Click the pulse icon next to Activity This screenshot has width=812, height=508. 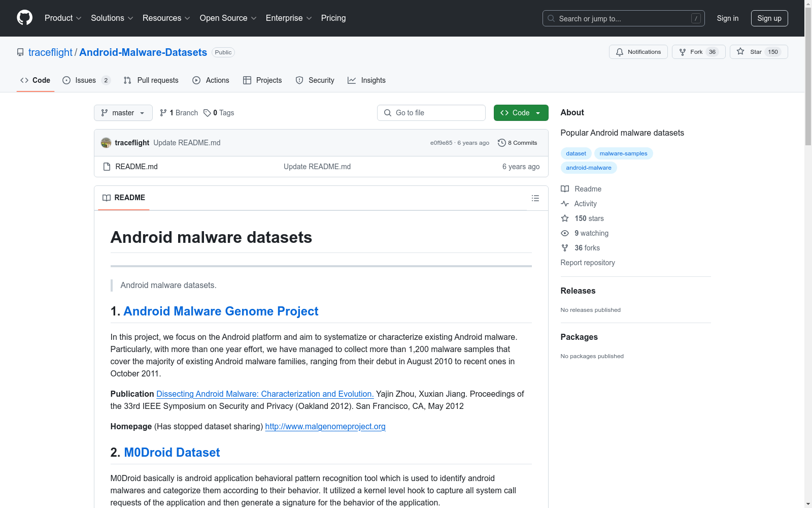(x=565, y=204)
